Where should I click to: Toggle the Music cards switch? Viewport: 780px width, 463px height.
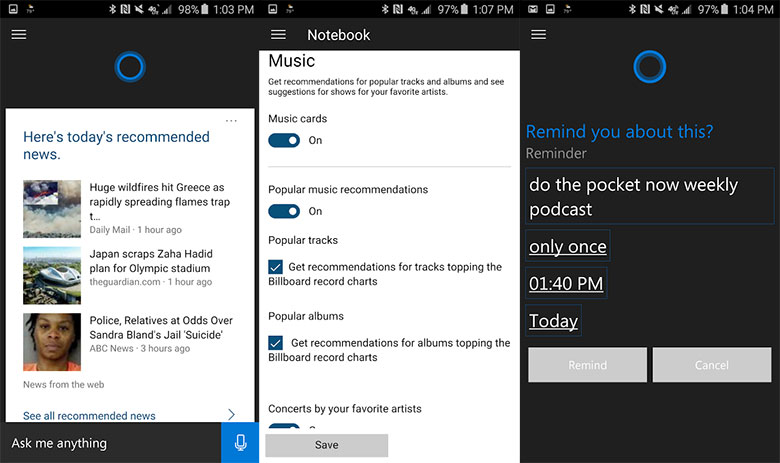pyautogui.click(x=284, y=141)
